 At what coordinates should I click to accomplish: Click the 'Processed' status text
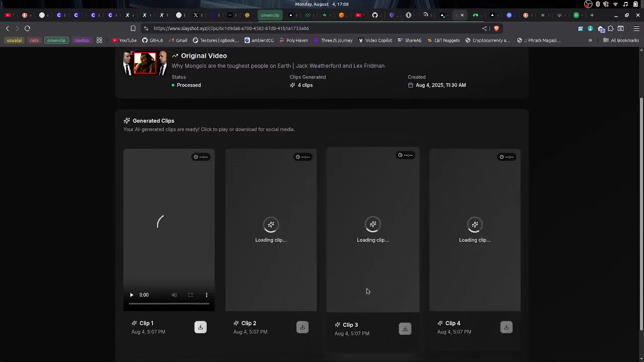pos(189,85)
